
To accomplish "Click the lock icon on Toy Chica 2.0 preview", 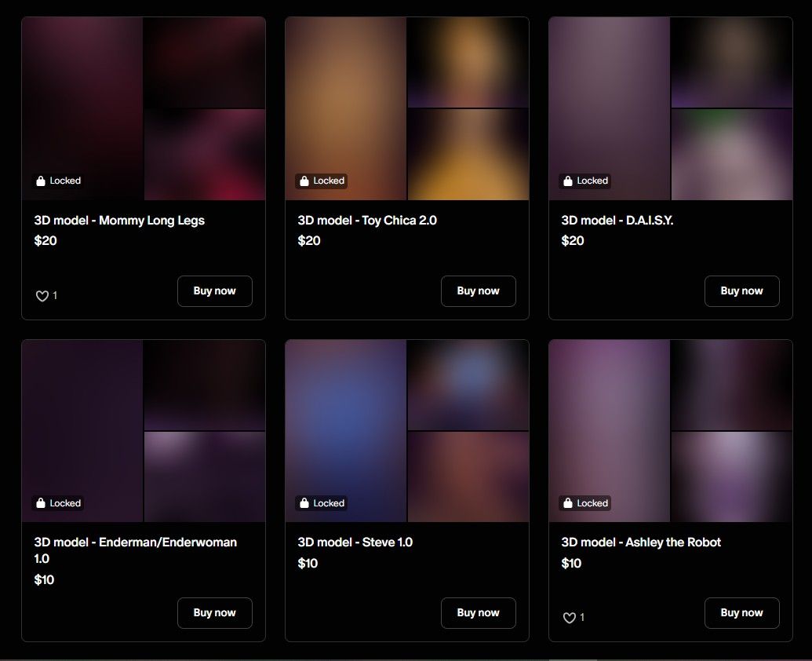I will 304,181.
